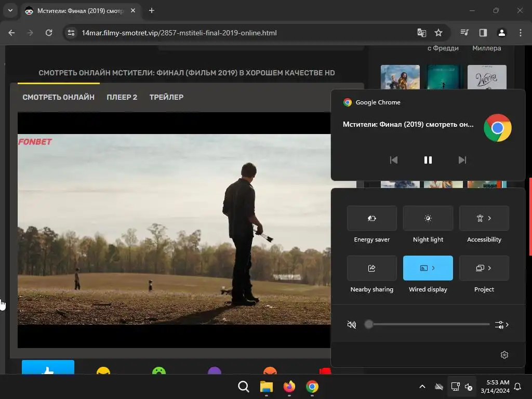Toggle Night light quick setting

428,218
